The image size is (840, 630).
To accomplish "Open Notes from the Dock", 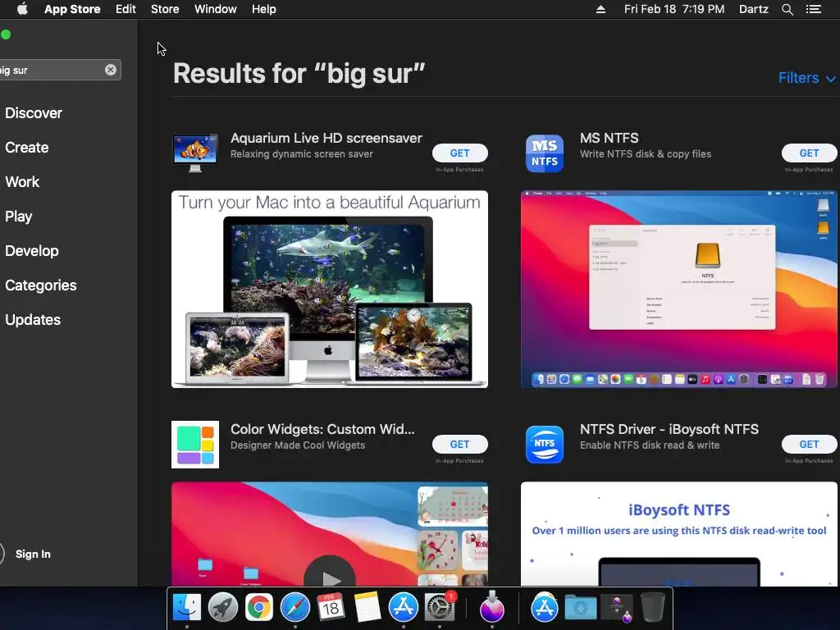I will pyautogui.click(x=367, y=608).
